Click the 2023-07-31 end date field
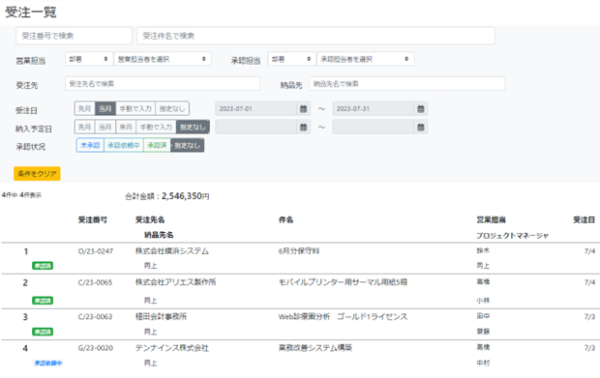Viewport: 600px width, 378px height. (x=373, y=109)
